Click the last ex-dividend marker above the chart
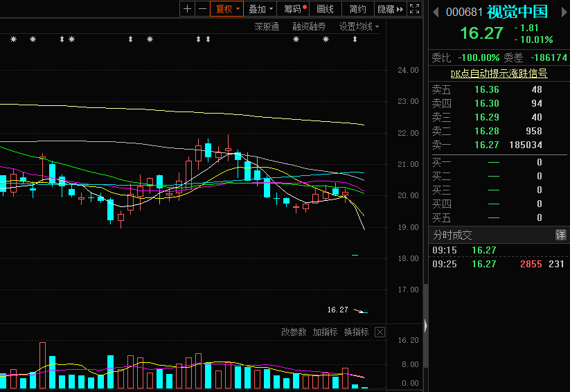 355,39
